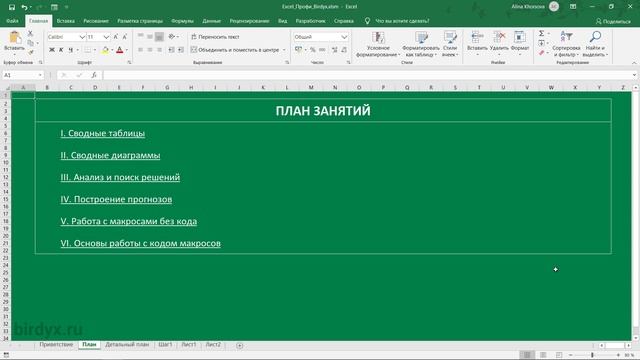Click Переносить текст wrap text button
The image size is (640, 360).
coord(215,37)
